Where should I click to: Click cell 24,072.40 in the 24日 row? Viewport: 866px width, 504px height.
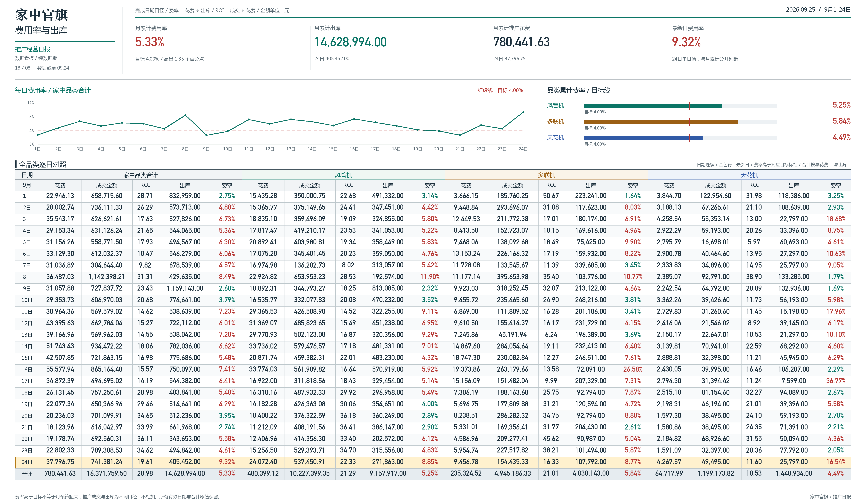(263, 462)
